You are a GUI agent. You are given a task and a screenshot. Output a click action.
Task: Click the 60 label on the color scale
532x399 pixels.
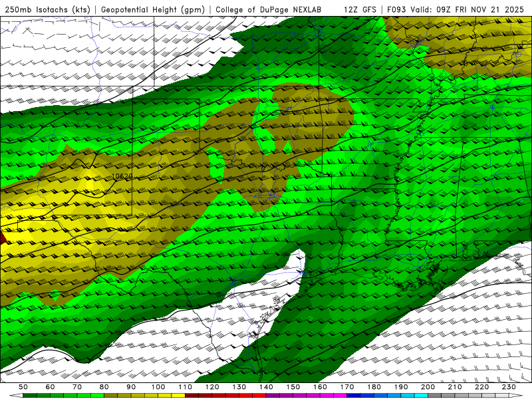[x=50, y=387]
